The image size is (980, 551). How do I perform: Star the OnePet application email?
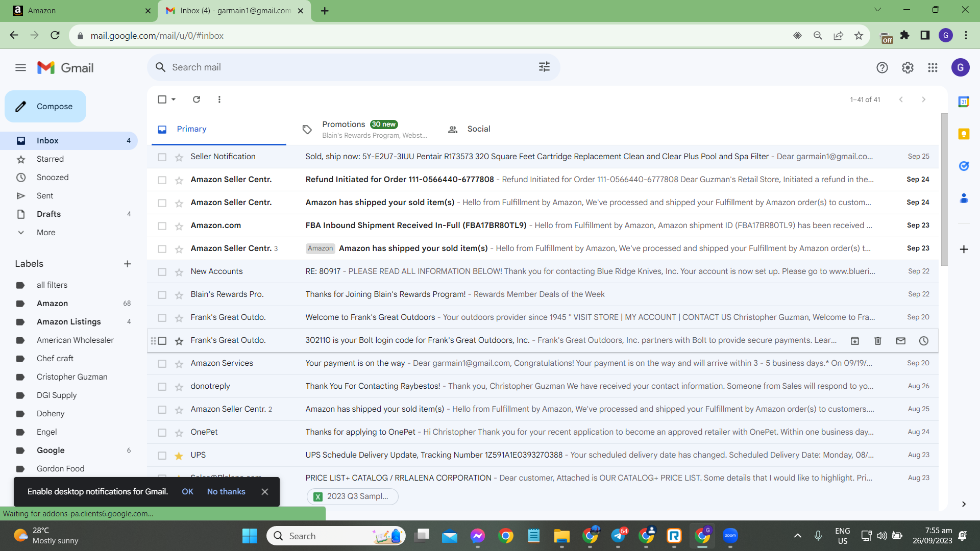[x=179, y=433]
